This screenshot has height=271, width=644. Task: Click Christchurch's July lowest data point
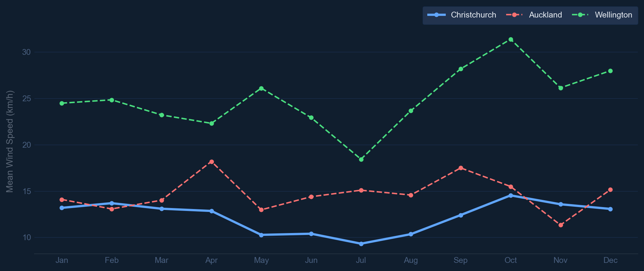click(361, 244)
